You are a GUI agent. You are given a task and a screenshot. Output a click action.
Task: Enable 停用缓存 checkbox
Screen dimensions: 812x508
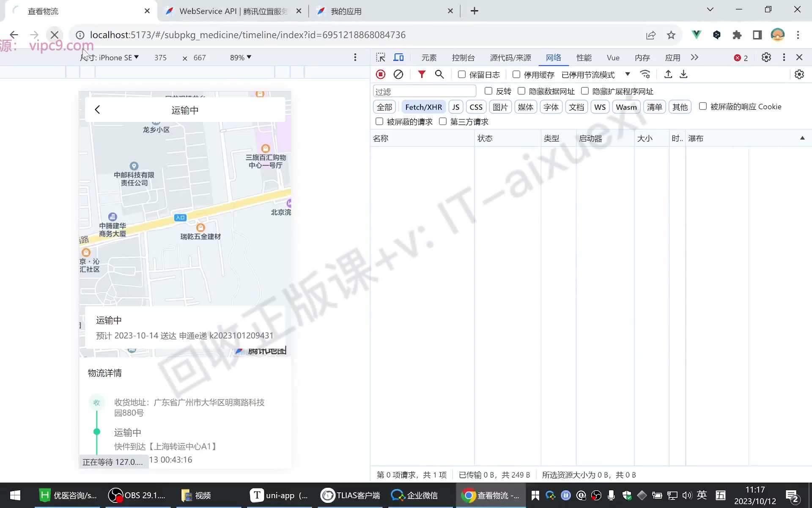coord(516,75)
